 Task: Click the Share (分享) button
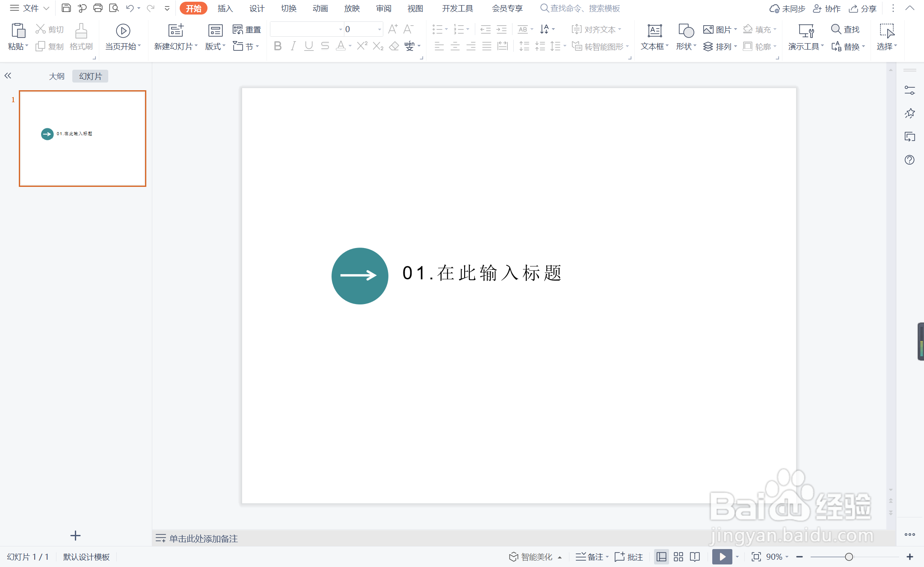click(x=863, y=9)
